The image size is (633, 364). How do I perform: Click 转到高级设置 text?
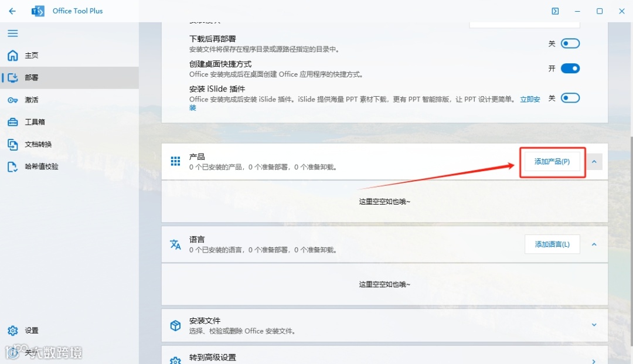[x=212, y=358]
